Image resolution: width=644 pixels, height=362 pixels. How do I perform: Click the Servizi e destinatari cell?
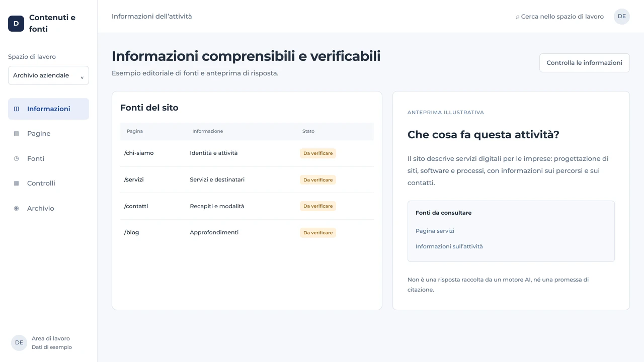click(217, 179)
